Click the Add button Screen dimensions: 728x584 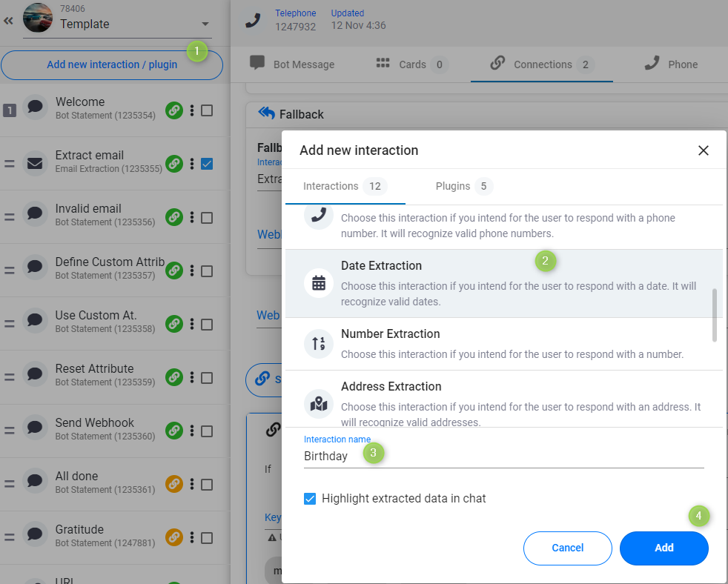tap(664, 548)
